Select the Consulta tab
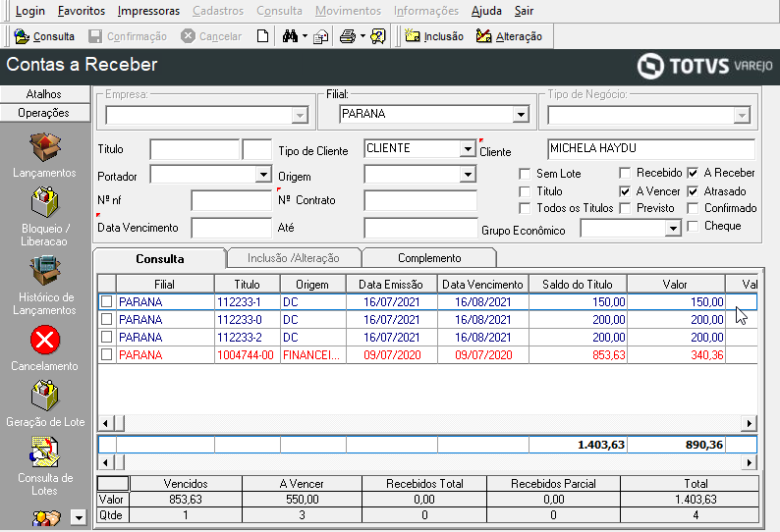 pyautogui.click(x=160, y=258)
